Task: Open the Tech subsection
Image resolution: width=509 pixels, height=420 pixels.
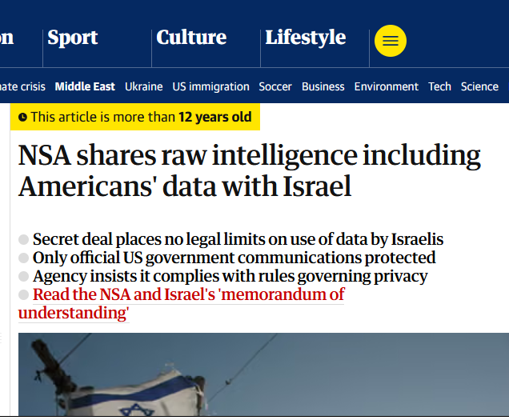Action: tap(439, 86)
